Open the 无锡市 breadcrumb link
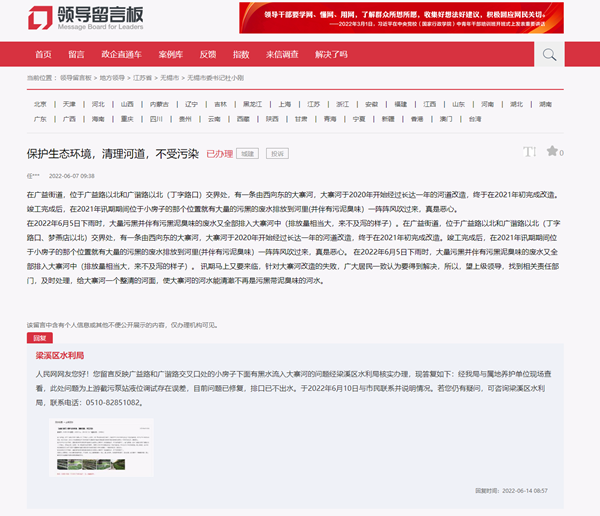Viewport: 600px width, 516px height. (169, 77)
